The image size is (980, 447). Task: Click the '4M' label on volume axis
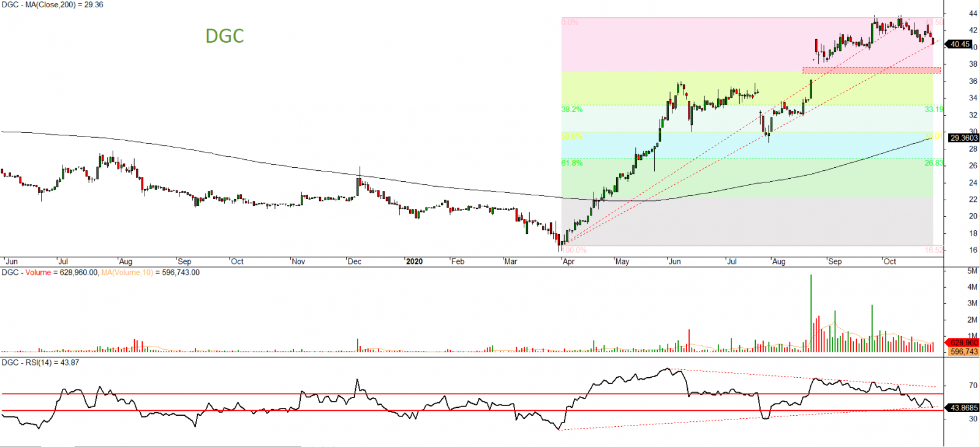[x=972, y=287]
